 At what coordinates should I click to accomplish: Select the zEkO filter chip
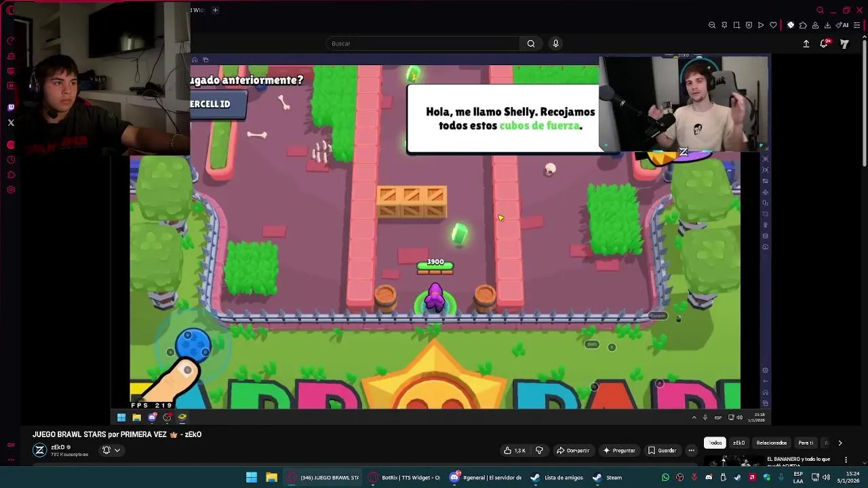738,443
